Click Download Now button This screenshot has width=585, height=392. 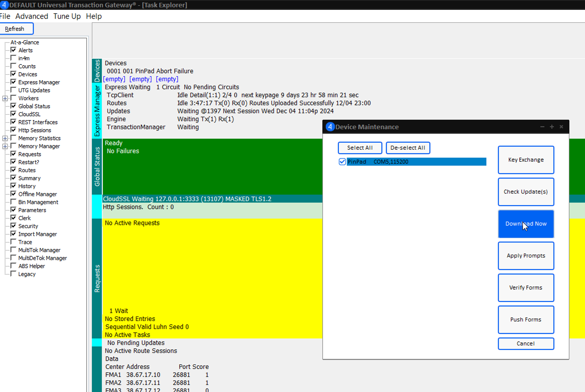pos(526,224)
